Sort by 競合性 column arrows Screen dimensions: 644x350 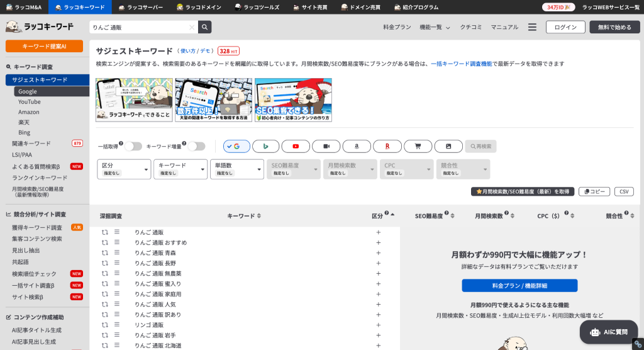[632, 216]
